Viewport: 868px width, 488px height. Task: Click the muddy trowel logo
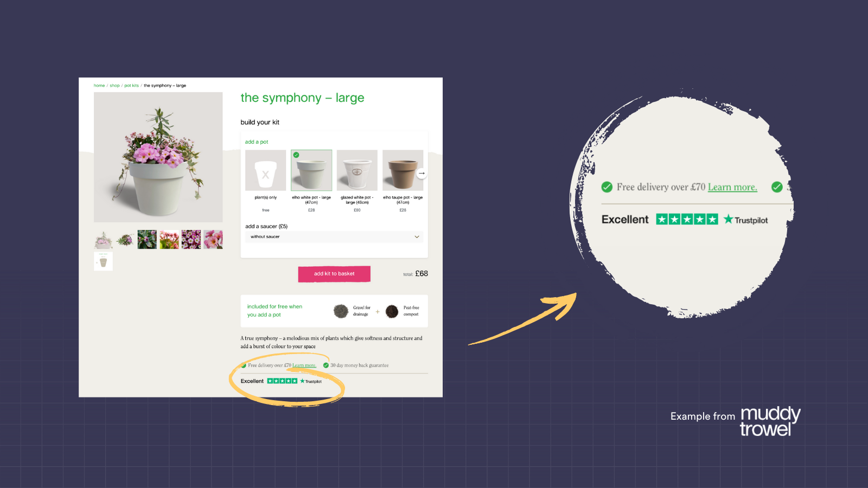tap(770, 421)
